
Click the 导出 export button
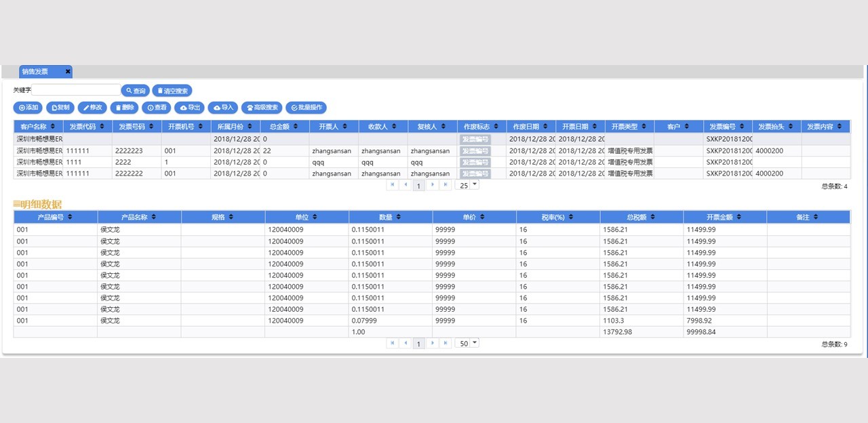(x=189, y=108)
